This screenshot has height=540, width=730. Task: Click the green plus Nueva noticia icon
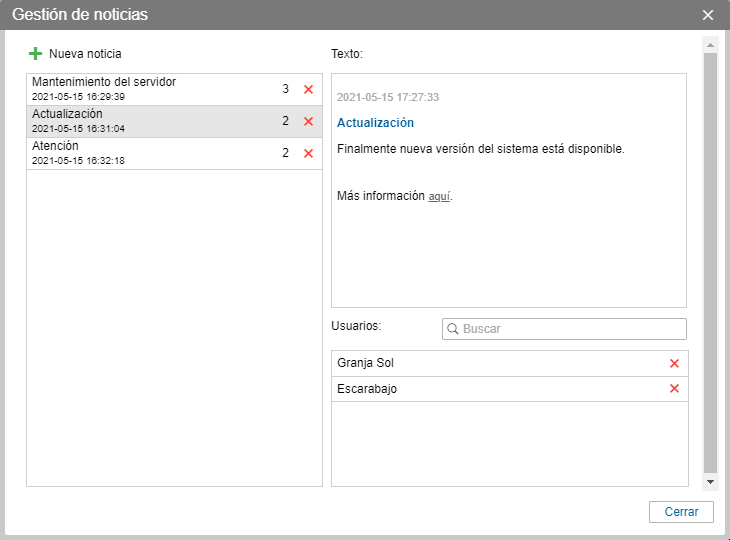click(x=36, y=53)
